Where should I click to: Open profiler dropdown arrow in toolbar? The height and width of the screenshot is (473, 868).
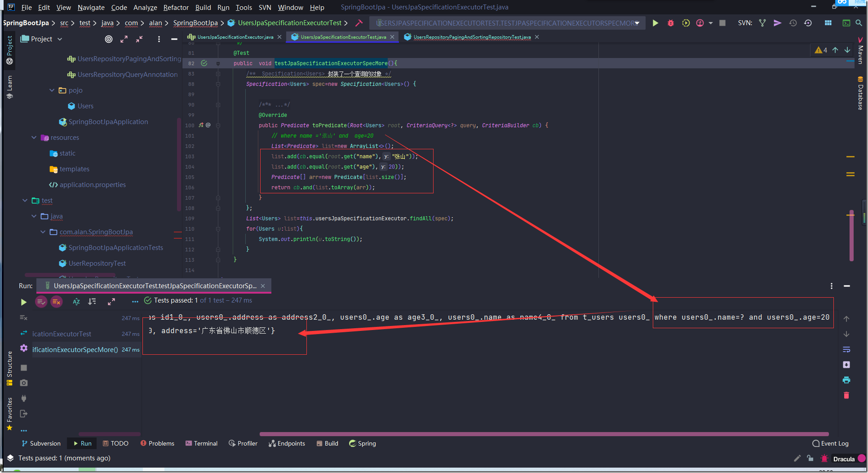click(x=710, y=23)
